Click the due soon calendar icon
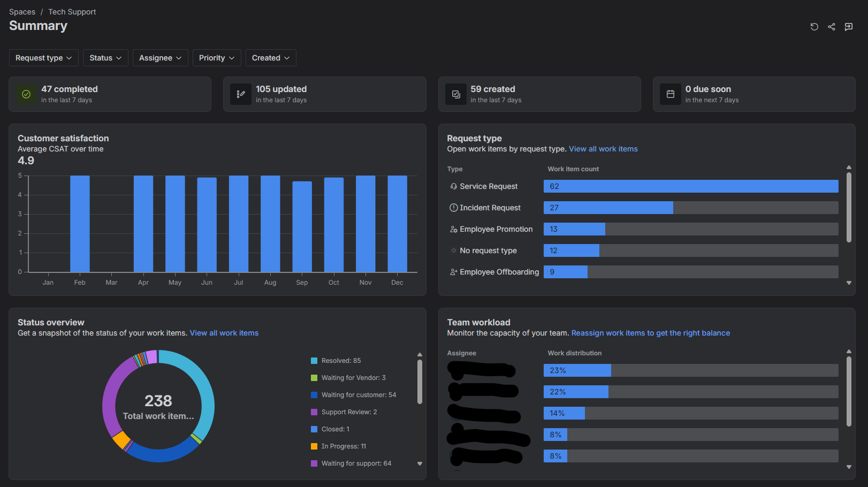Viewport: 868px width, 487px height. tap(671, 94)
